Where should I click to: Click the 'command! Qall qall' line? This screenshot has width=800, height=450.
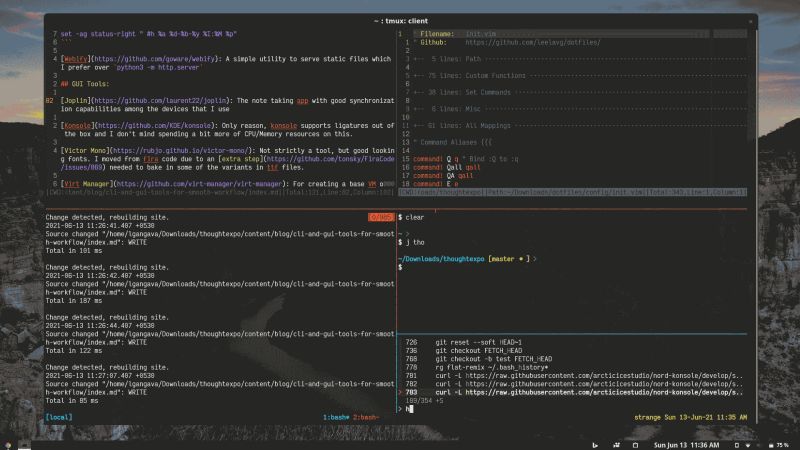446,167
